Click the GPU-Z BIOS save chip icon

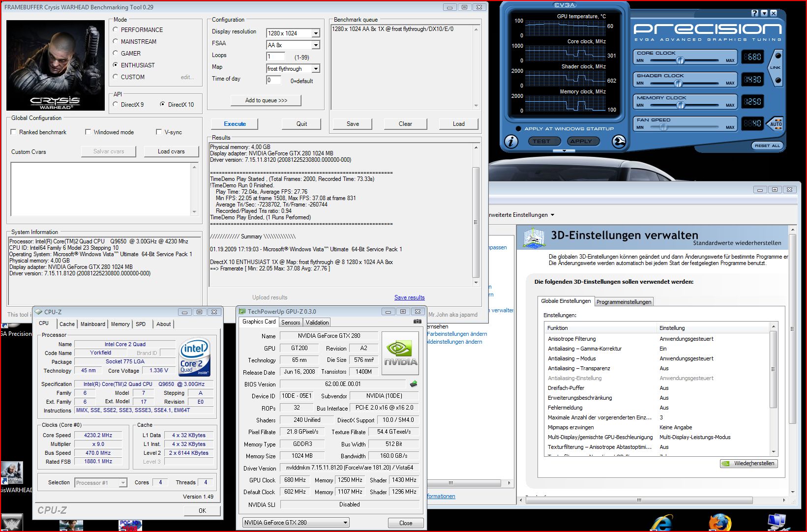(414, 384)
